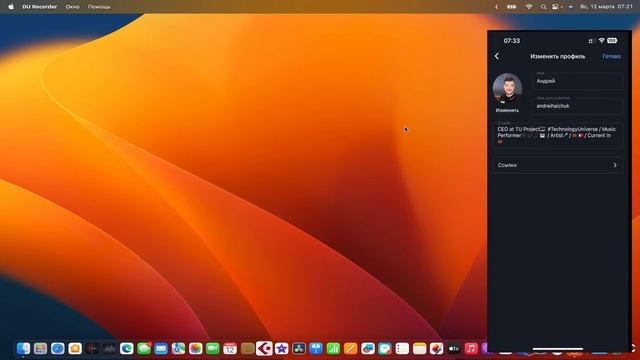This screenshot has width=640, height=360.
Task: Go back using the phone's back arrow
Action: click(x=497, y=56)
